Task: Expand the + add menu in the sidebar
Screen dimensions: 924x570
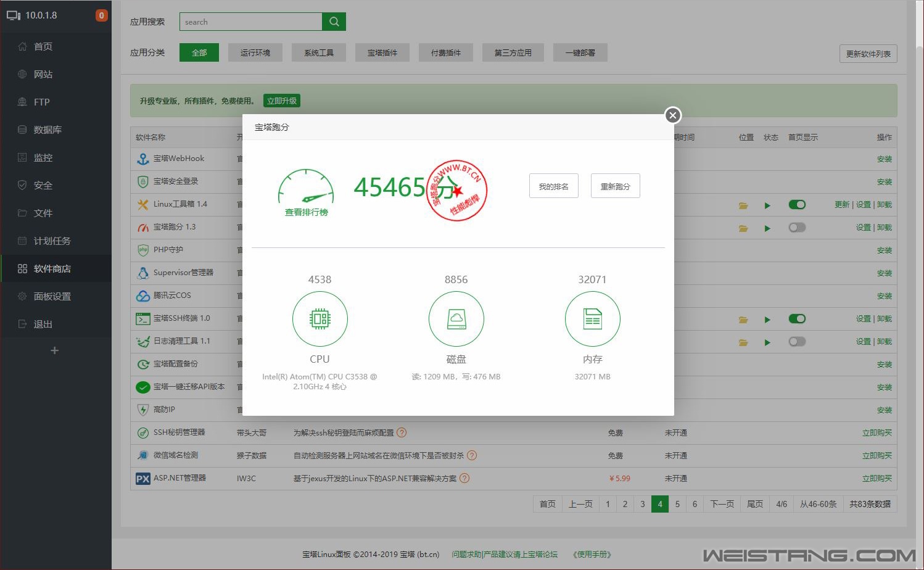Action: [54, 350]
